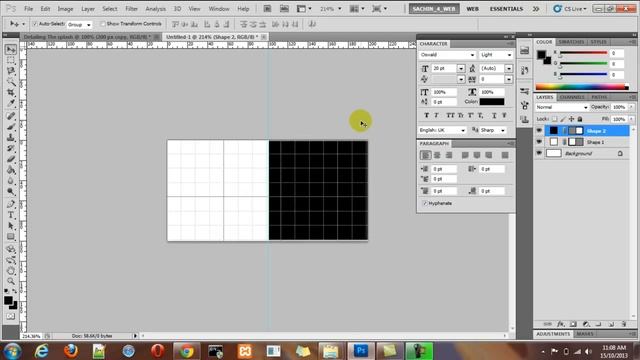Toggle Lock image pixels

click(x=563, y=119)
